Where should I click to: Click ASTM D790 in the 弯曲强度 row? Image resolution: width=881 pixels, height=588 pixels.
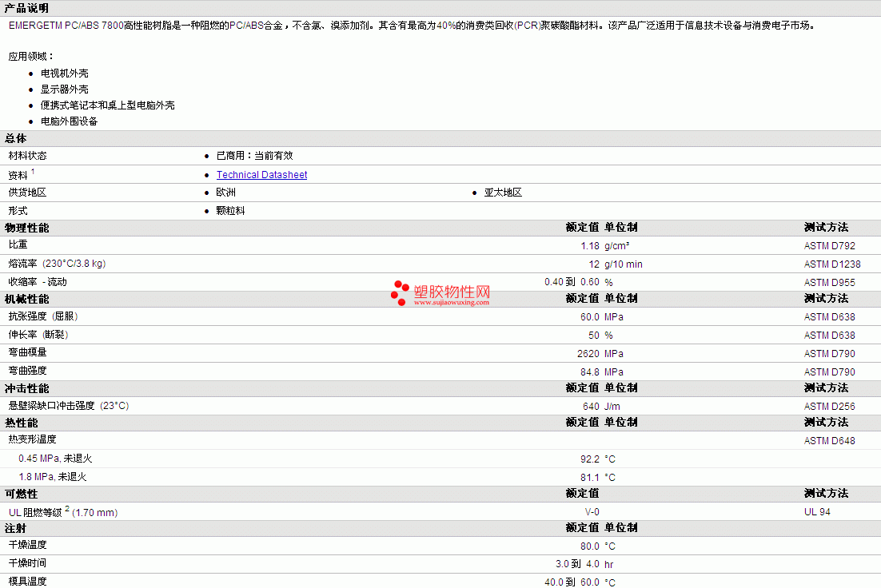[x=829, y=372]
